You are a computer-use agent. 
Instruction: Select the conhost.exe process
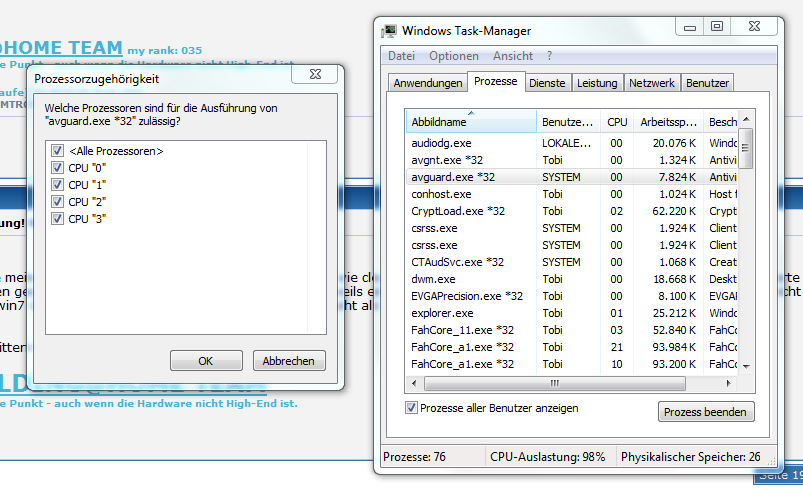573,194
